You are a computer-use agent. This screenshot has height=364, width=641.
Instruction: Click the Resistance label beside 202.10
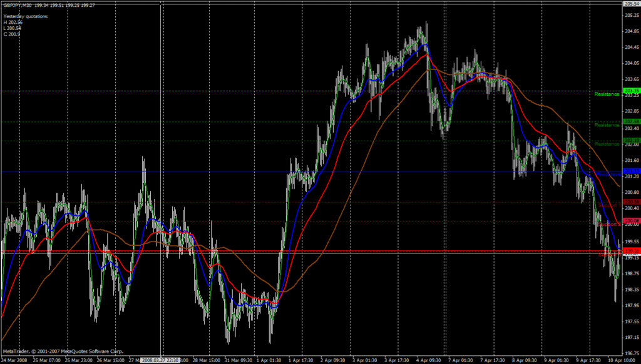tap(607, 144)
